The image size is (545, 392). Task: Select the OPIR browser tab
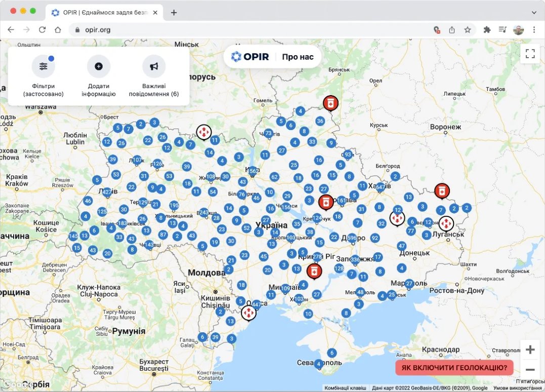pyautogui.click(x=104, y=12)
